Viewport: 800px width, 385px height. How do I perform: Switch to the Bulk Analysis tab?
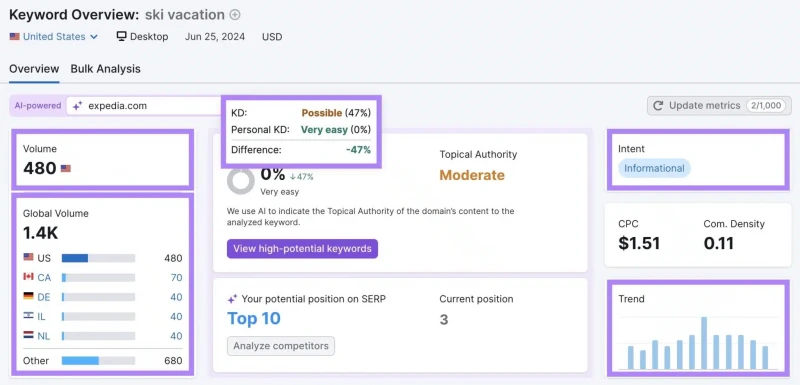[x=106, y=69]
